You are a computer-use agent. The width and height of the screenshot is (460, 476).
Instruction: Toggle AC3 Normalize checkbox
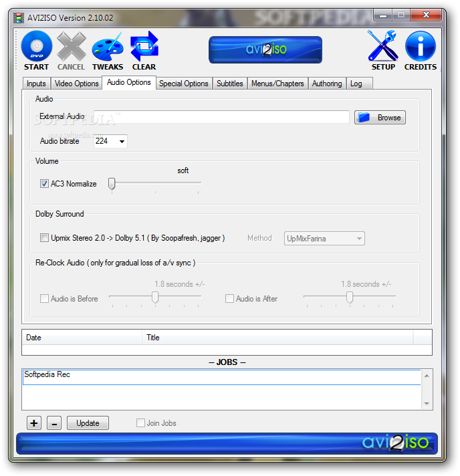44,184
